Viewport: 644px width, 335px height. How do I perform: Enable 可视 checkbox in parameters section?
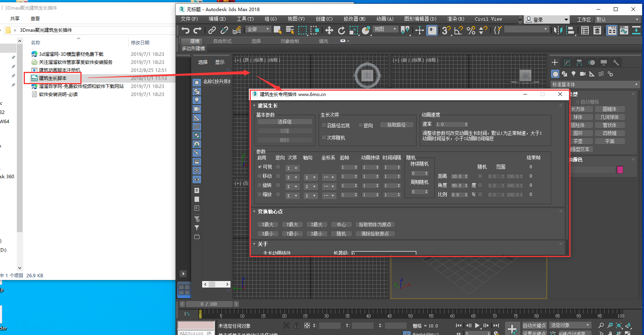[260, 167]
